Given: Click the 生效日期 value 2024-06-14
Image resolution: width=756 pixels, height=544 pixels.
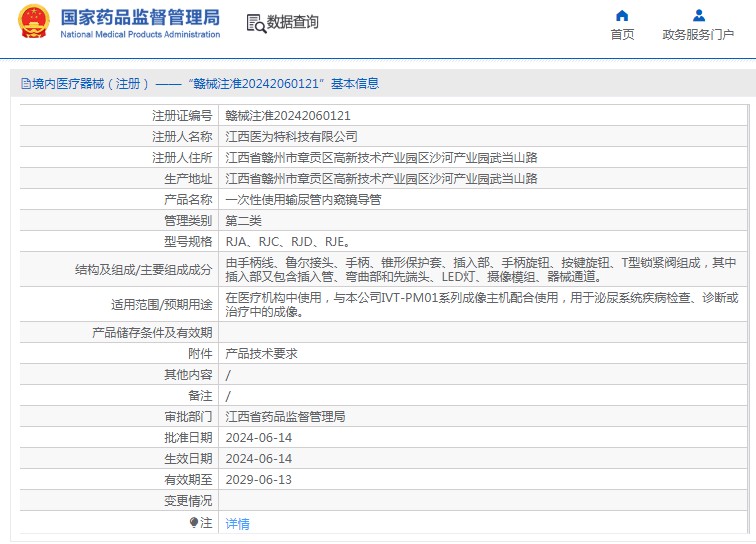Looking at the screenshot, I should pos(259,459).
